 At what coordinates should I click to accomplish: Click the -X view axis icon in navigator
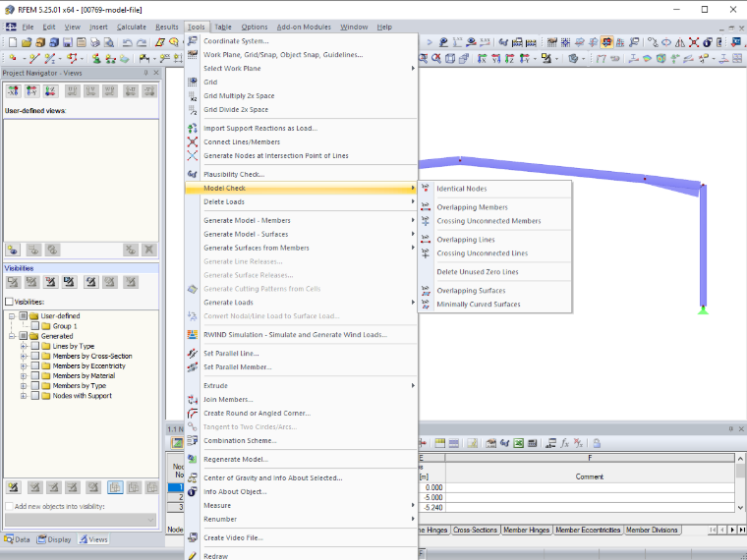[13, 90]
